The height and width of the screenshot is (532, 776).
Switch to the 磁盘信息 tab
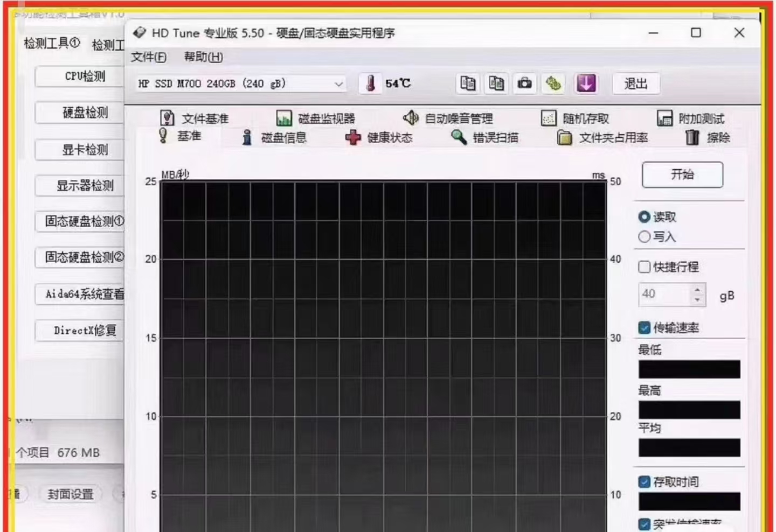pos(274,138)
